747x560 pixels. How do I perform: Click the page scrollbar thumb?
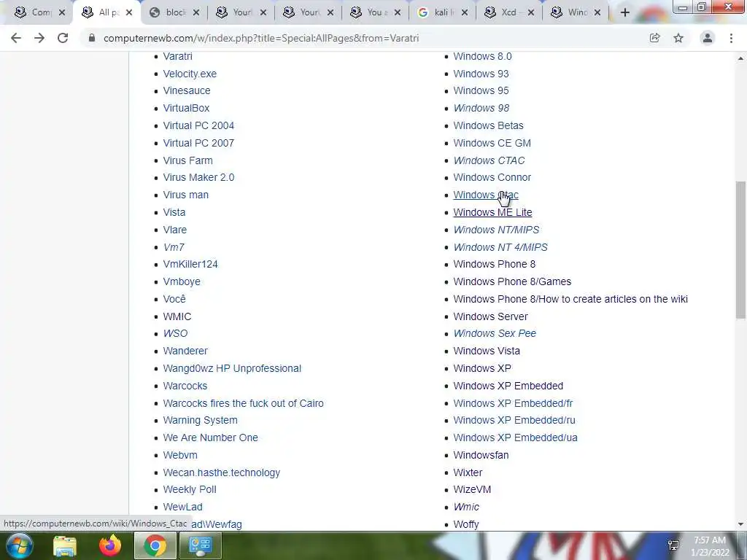pyautogui.click(x=740, y=249)
